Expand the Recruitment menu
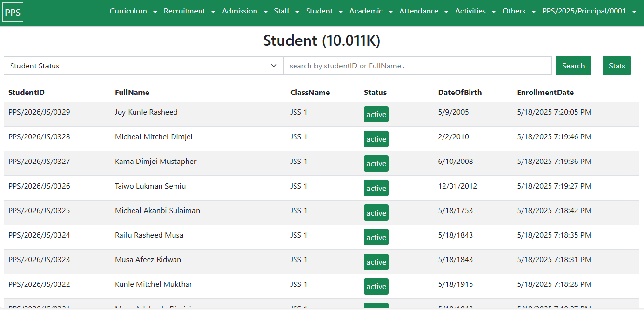The image size is (644, 310). (x=189, y=11)
